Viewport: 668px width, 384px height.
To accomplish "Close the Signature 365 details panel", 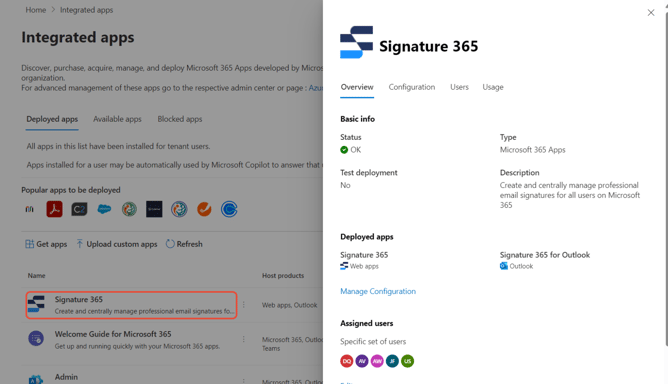I will [x=651, y=13].
